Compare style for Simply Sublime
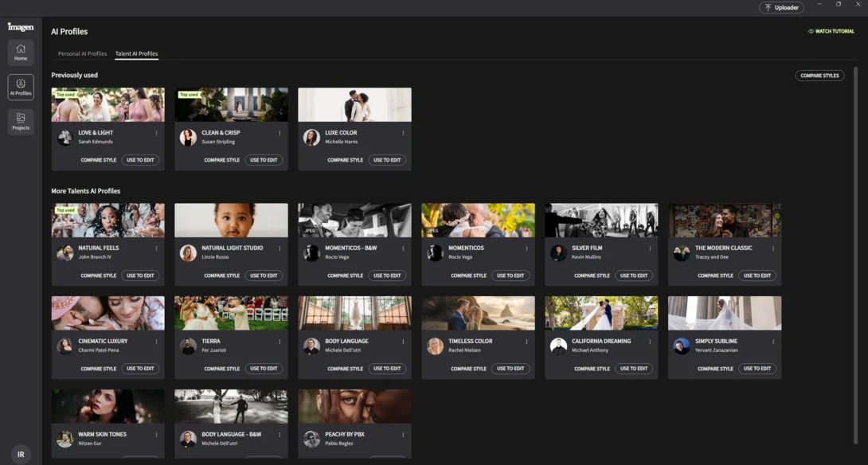Image resolution: width=868 pixels, height=465 pixels. pos(715,369)
